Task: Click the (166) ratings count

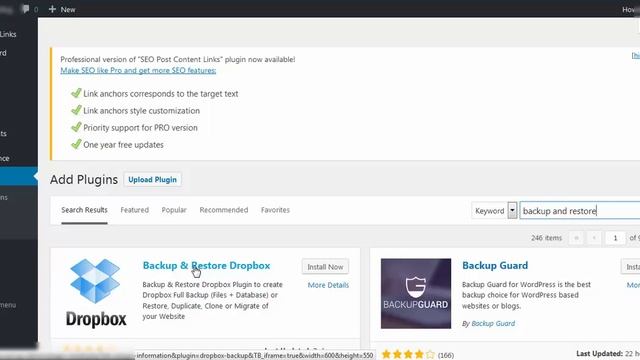Action: point(446,355)
